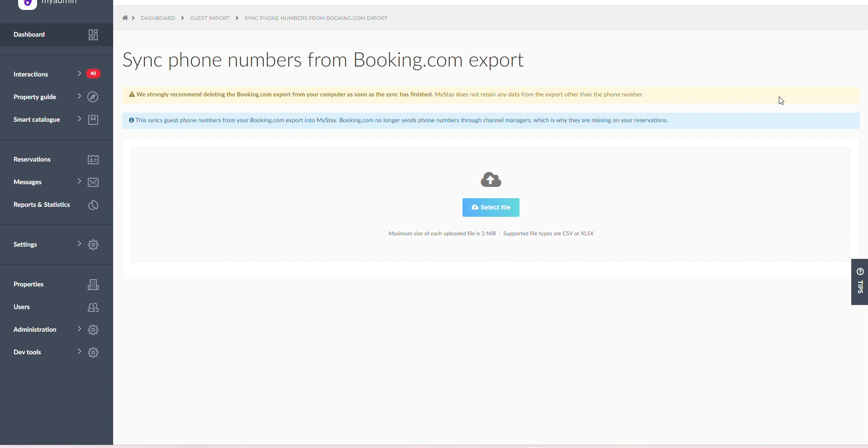Click the red 40 Interactions badge
The width and height of the screenshot is (868, 448).
[x=93, y=74]
